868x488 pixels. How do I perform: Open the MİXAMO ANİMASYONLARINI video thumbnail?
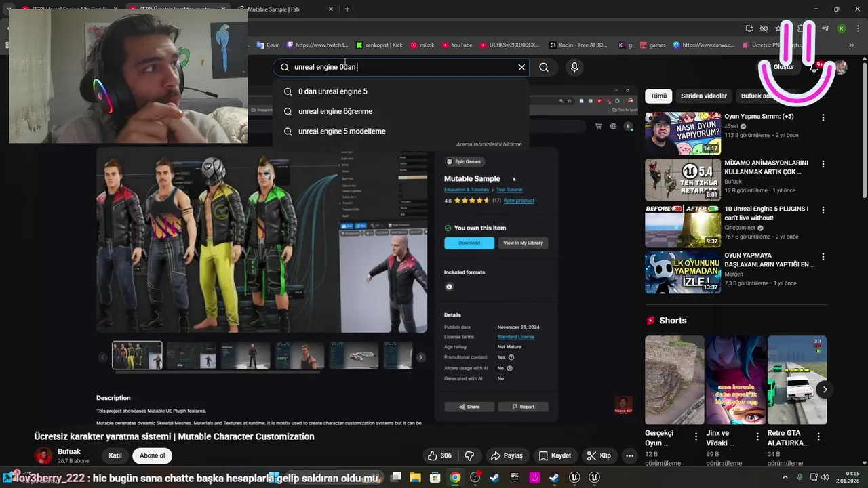[x=682, y=180]
